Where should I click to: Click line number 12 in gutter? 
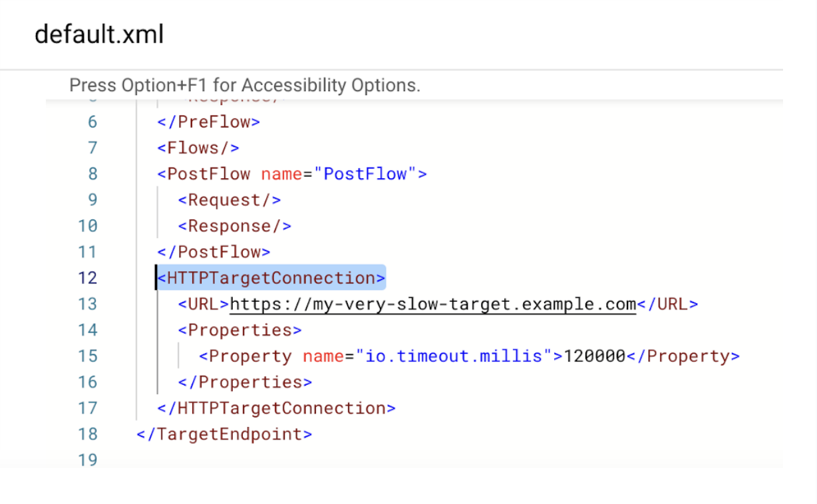pyautogui.click(x=87, y=278)
